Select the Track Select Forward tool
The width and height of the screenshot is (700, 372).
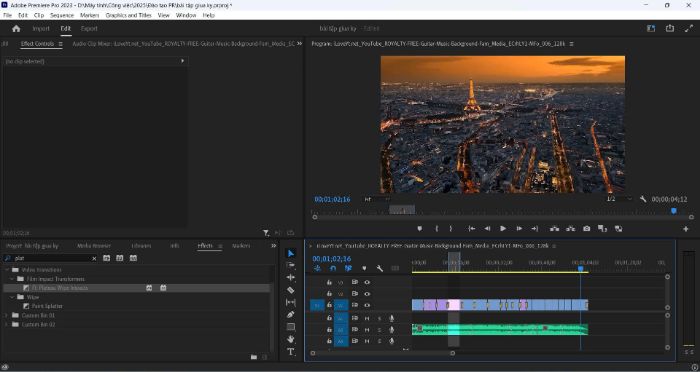tap(291, 265)
